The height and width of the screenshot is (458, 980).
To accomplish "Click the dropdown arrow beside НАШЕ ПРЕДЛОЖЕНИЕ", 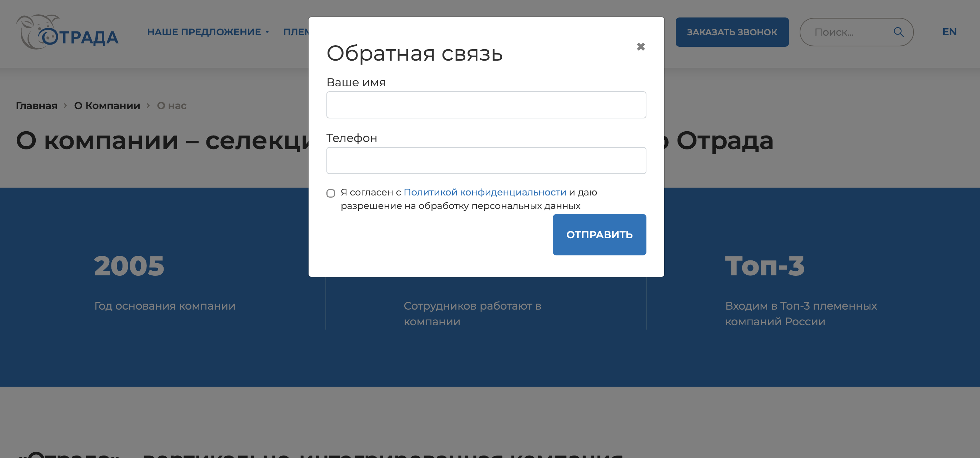I will point(267,33).
